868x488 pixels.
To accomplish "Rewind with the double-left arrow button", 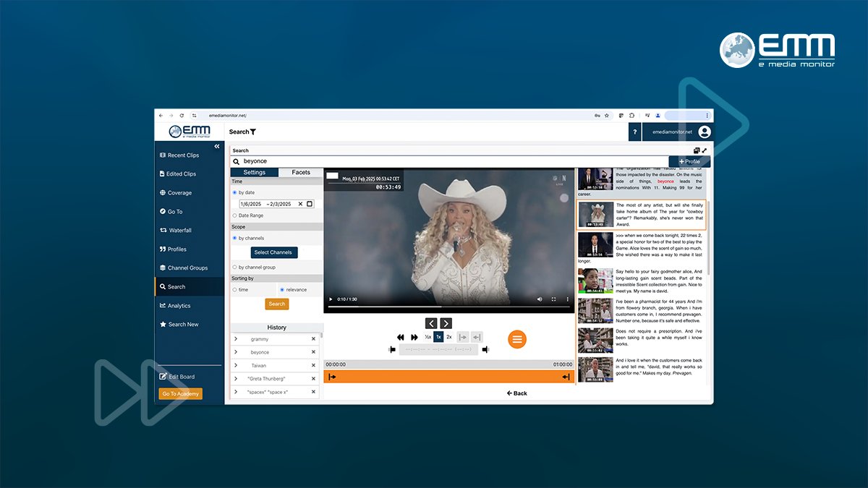I will pos(401,337).
